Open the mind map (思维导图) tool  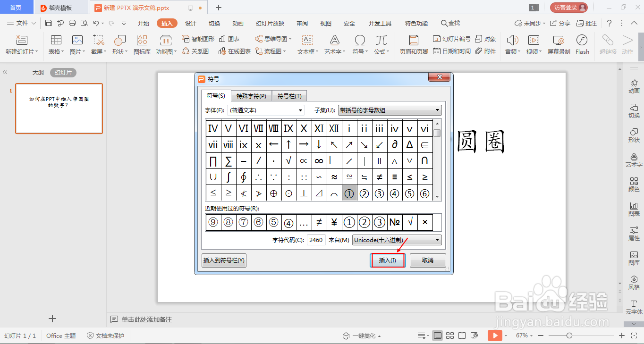[x=273, y=39]
